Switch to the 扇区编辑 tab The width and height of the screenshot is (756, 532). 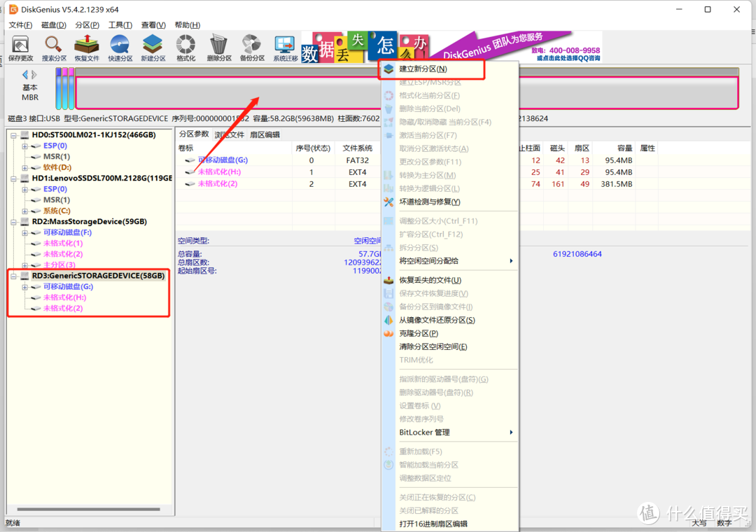click(x=265, y=135)
